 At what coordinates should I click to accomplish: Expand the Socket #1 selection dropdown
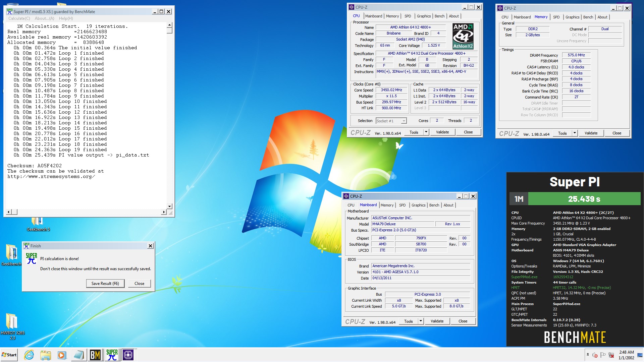click(x=404, y=121)
